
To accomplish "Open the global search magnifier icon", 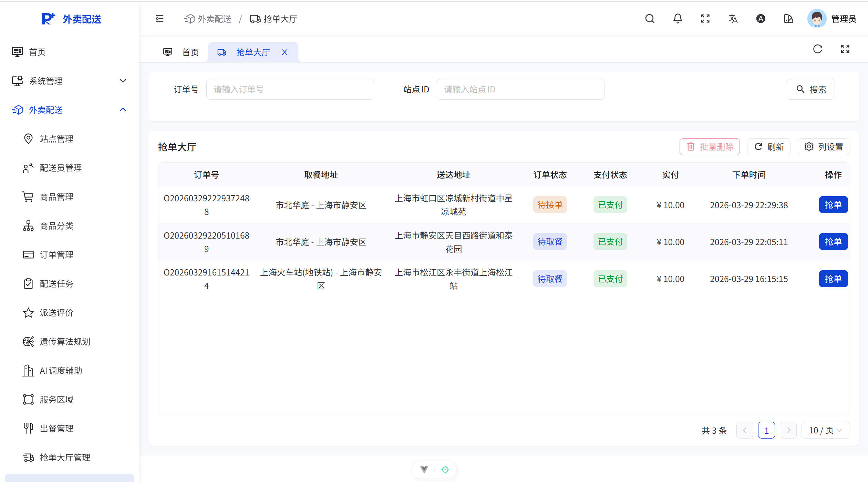I will pos(650,19).
